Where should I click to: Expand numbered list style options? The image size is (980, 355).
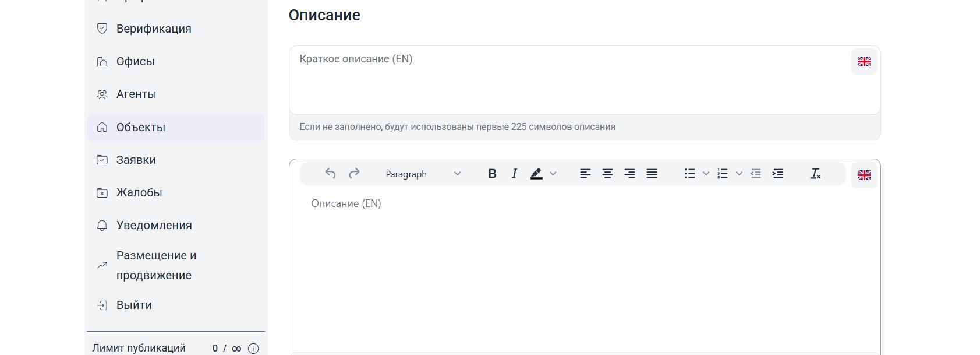click(739, 174)
